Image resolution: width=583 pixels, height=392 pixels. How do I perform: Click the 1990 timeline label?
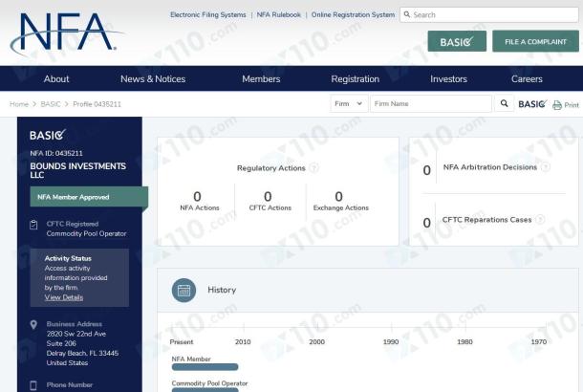coord(391,341)
